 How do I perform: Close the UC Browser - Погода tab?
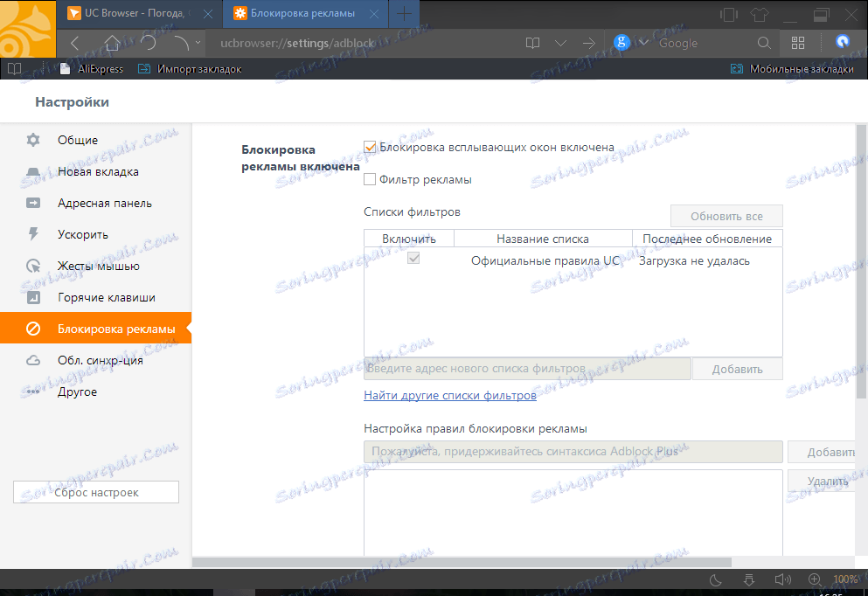point(208,14)
